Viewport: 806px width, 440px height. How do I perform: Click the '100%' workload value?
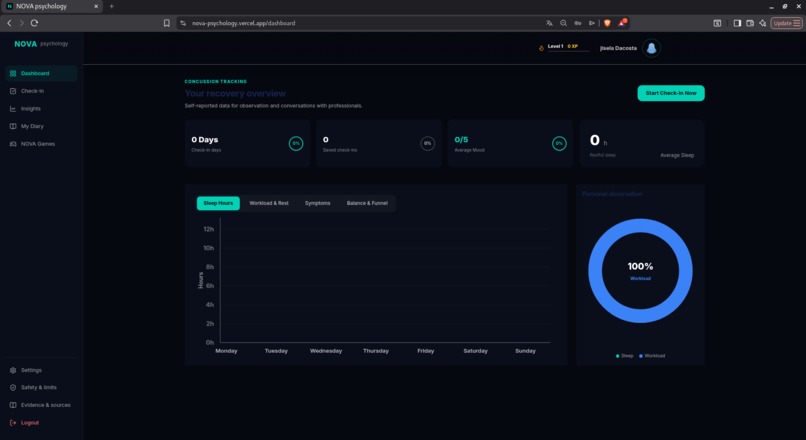640,266
